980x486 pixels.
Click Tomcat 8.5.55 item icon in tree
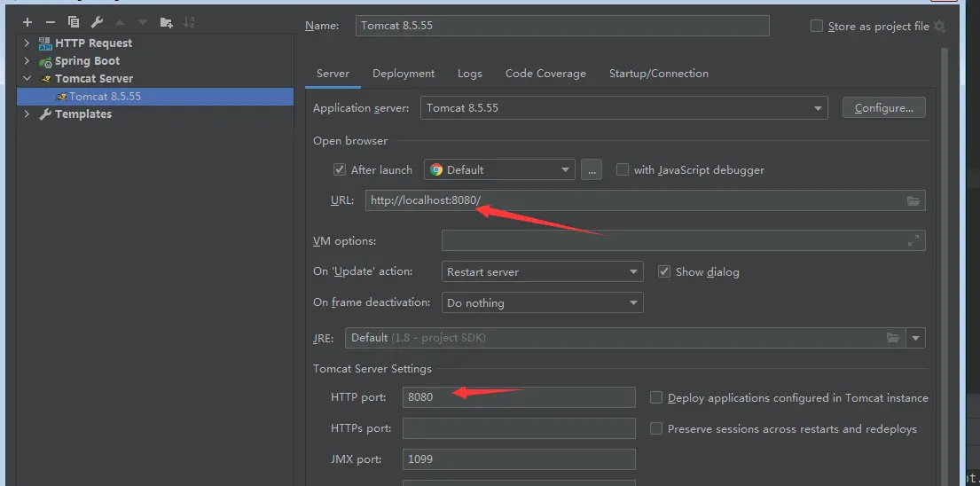(x=60, y=96)
